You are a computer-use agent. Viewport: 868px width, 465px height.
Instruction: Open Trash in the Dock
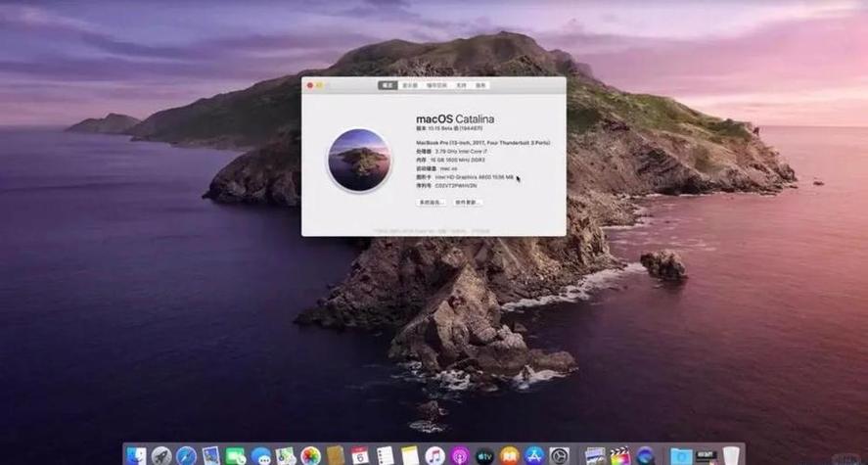click(x=731, y=456)
